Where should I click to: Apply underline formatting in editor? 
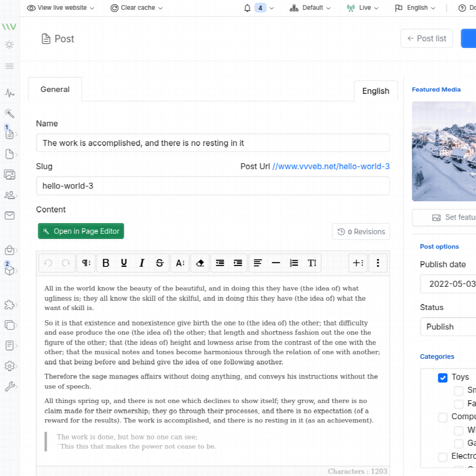click(x=124, y=263)
